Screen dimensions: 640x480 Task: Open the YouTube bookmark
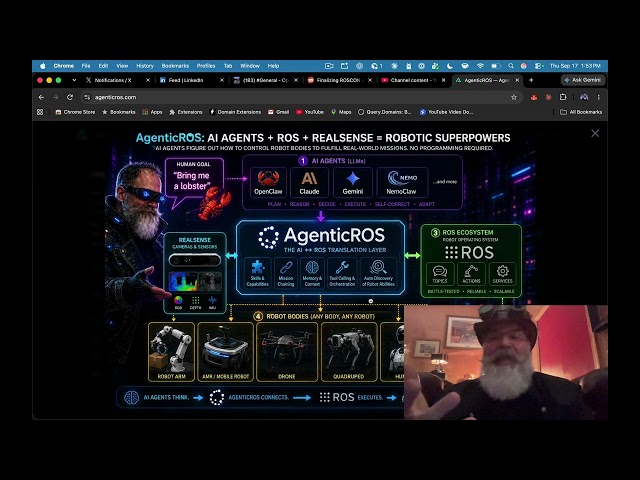310,112
